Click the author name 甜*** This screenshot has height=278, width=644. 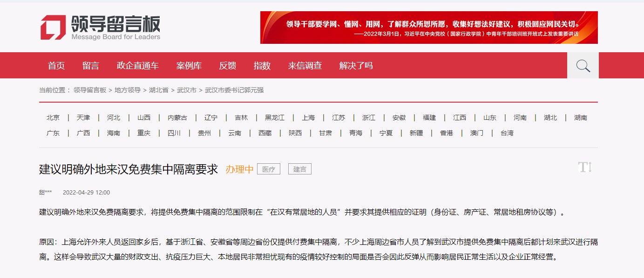point(46,192)
